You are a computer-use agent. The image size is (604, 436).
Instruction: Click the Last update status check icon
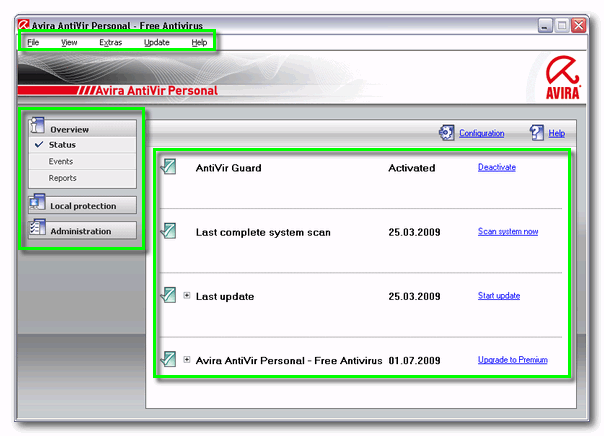(x=168, y=295)
